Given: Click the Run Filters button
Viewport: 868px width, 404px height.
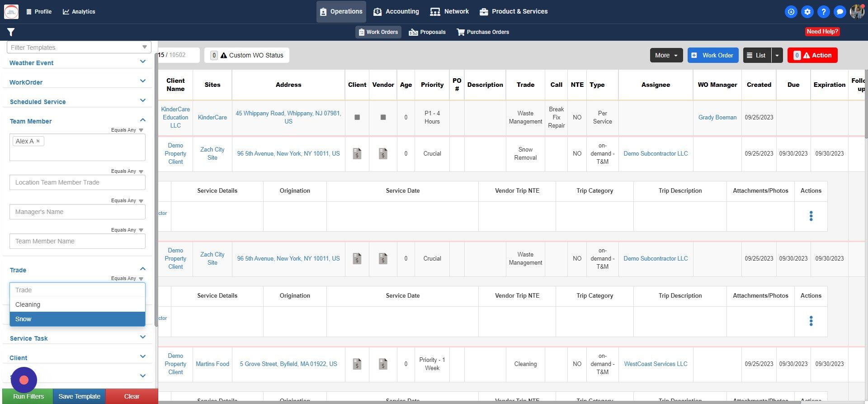Looking at the screenshot, I should coord(28,396).
